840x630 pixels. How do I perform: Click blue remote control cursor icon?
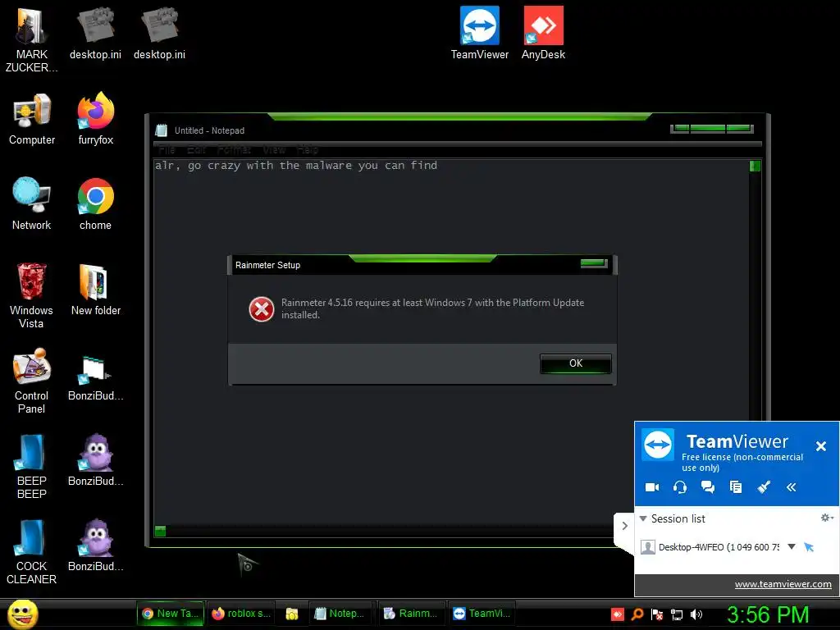809,547
